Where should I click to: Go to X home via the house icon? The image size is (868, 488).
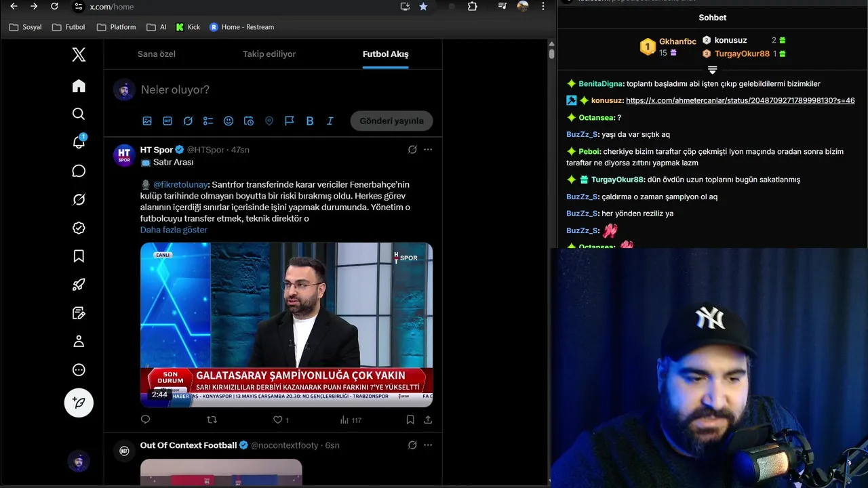tap(79, 85)
